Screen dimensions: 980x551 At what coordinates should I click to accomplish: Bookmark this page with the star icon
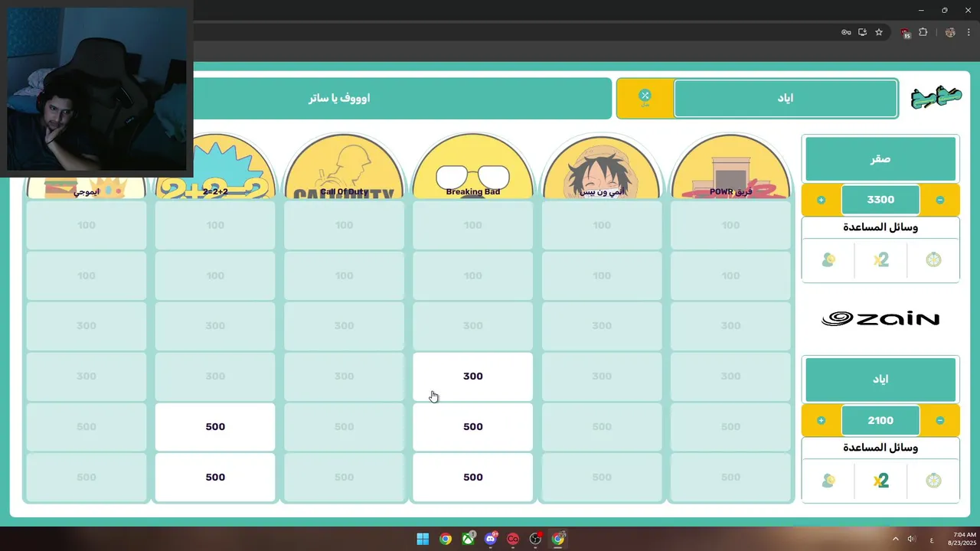pyautogui.click(x=879, y=32)
